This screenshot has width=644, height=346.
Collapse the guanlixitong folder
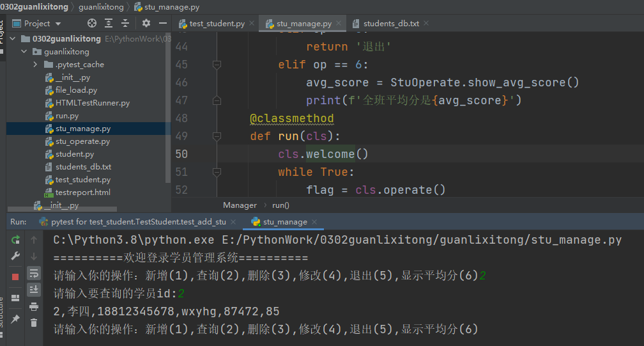click(x=24, y=51)
